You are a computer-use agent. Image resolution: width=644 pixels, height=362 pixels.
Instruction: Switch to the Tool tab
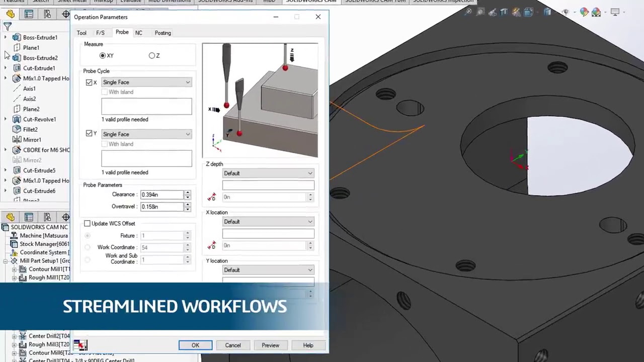(82, 33)
